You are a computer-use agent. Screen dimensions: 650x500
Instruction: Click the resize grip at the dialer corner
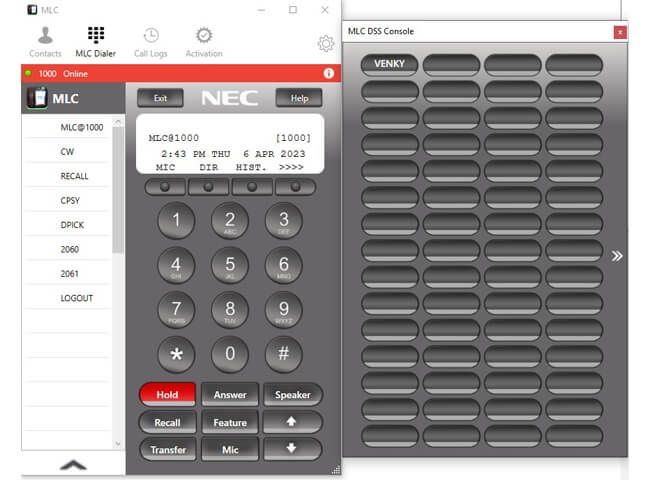point(336,469)
